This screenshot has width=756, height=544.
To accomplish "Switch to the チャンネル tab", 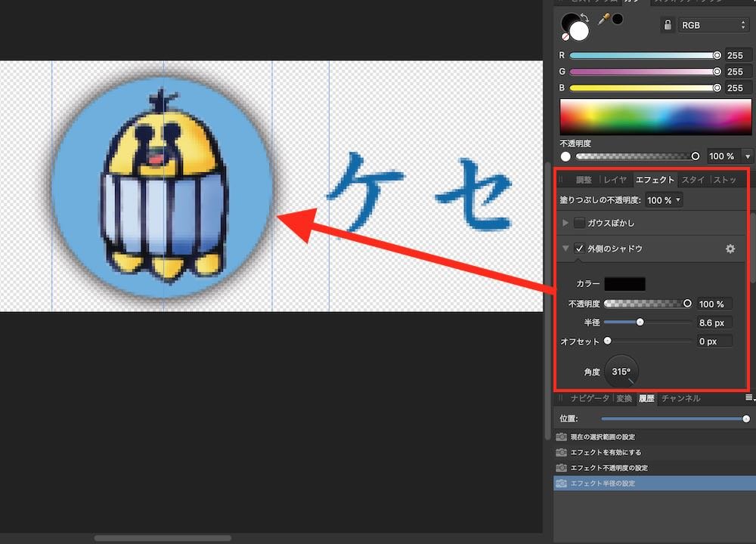I will 681,398.
